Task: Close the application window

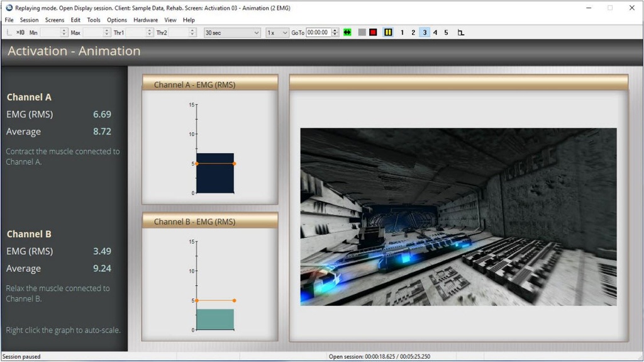Action: click(x=631, y=8)
